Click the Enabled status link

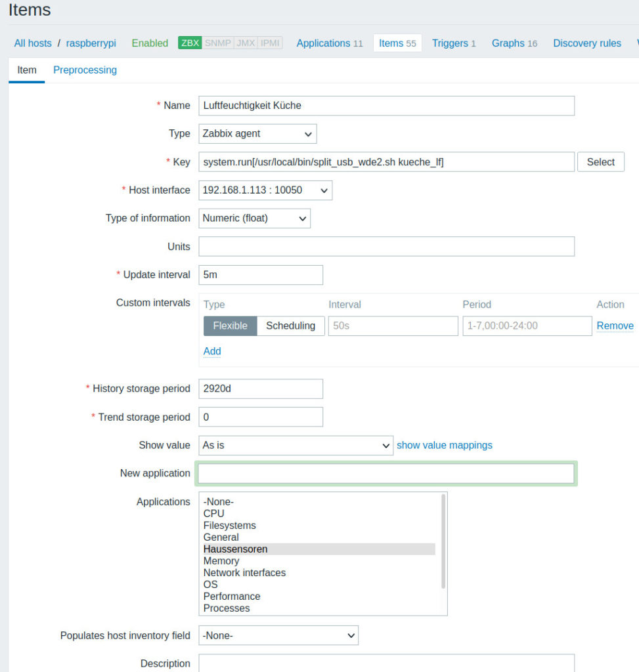tap(150, 43)
